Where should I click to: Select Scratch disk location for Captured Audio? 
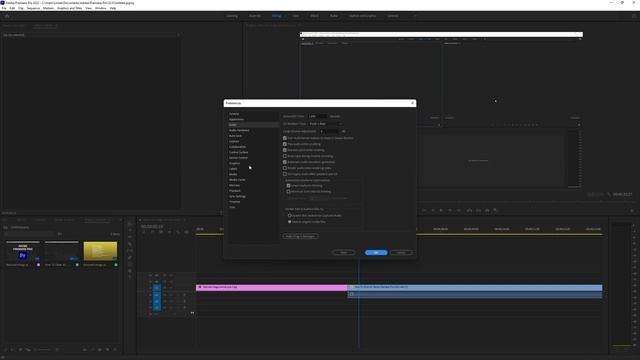(290, 216)
